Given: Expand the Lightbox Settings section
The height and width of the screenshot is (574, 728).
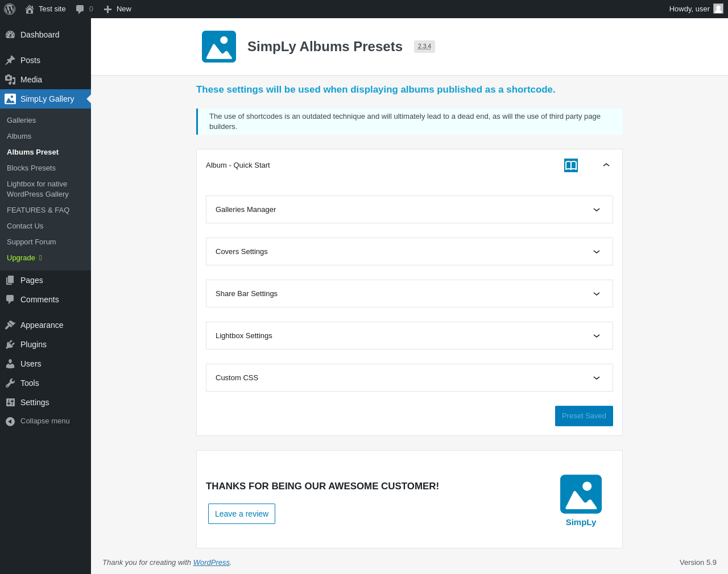Looking at the screenshot, I should pos(597,336).
